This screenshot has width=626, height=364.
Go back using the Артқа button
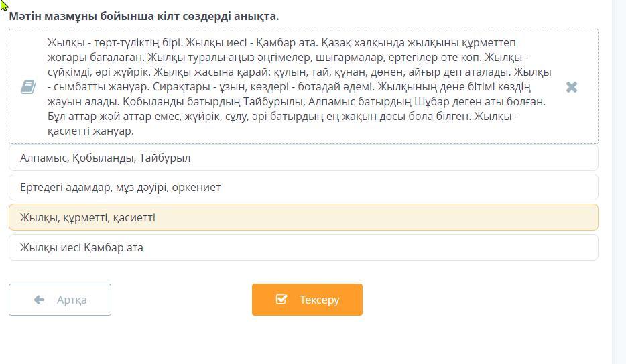pos(60,300)
